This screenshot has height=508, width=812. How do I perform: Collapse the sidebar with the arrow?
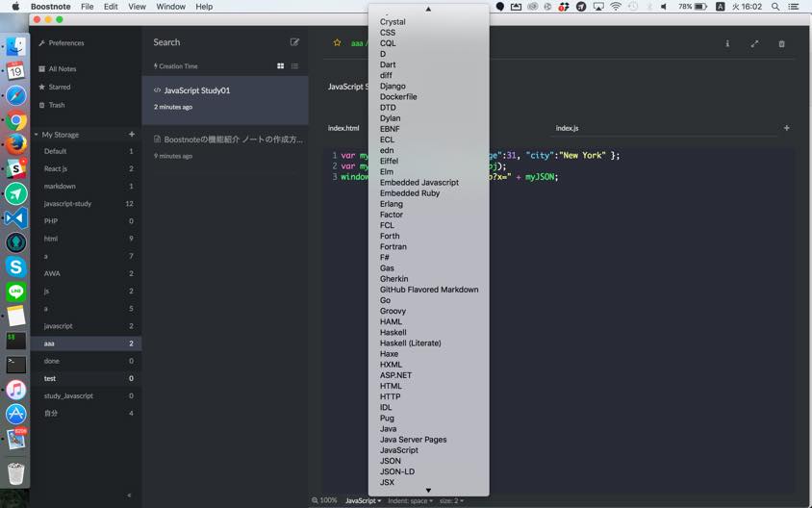tap(129, 495)
